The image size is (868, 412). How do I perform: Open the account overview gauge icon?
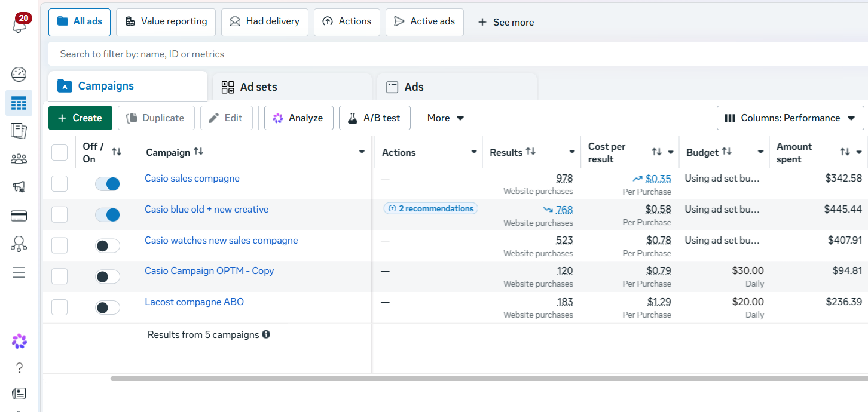19,75
